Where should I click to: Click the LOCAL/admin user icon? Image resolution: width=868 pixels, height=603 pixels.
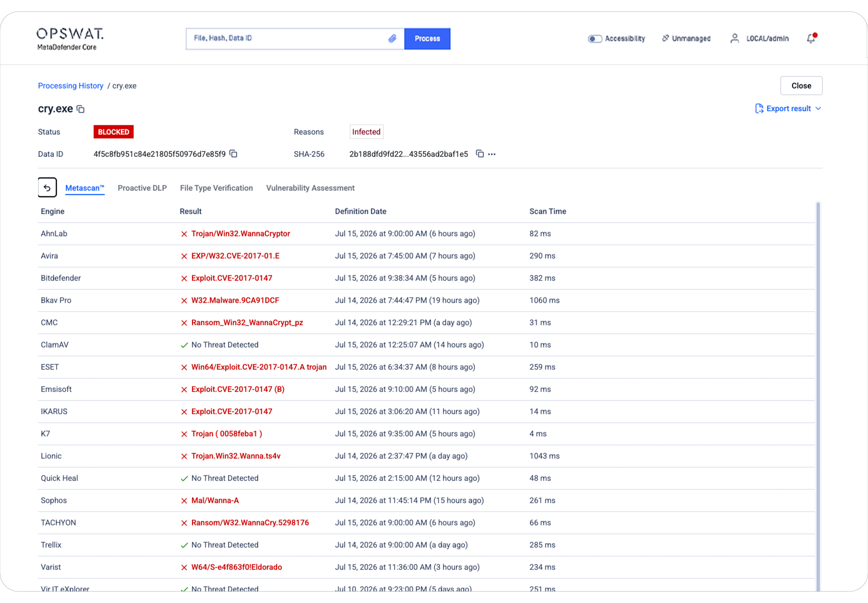tap(734, 38)
